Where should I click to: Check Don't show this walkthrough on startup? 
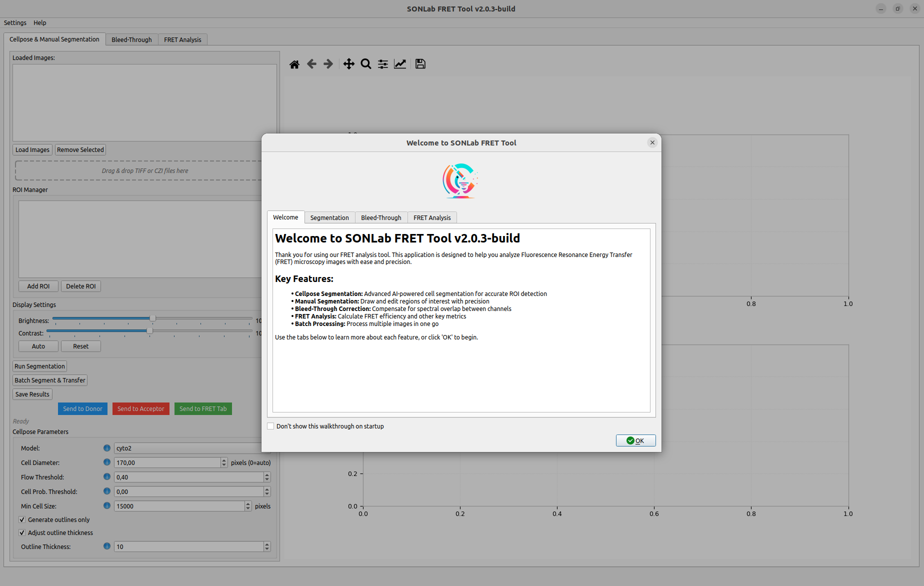point(270,426)
